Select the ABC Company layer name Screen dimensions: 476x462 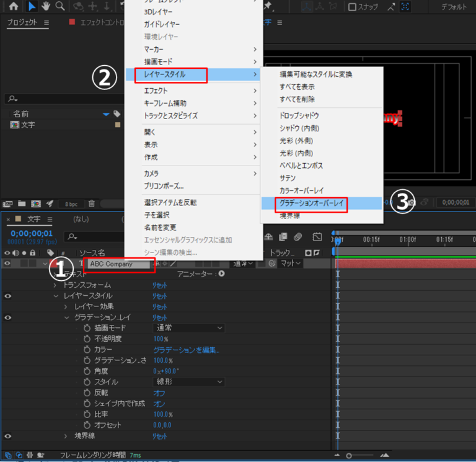pyautogui.click(x=118, y=264)
